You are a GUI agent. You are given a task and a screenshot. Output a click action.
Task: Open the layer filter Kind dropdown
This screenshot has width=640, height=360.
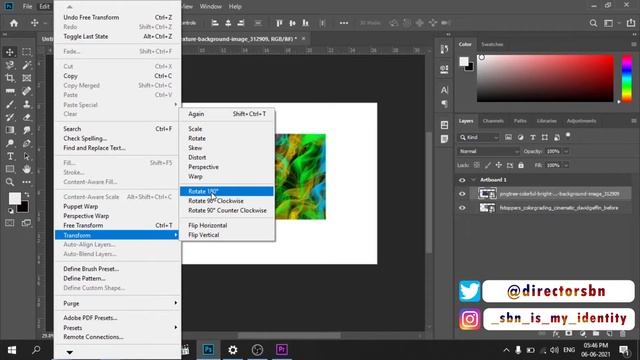479,138
